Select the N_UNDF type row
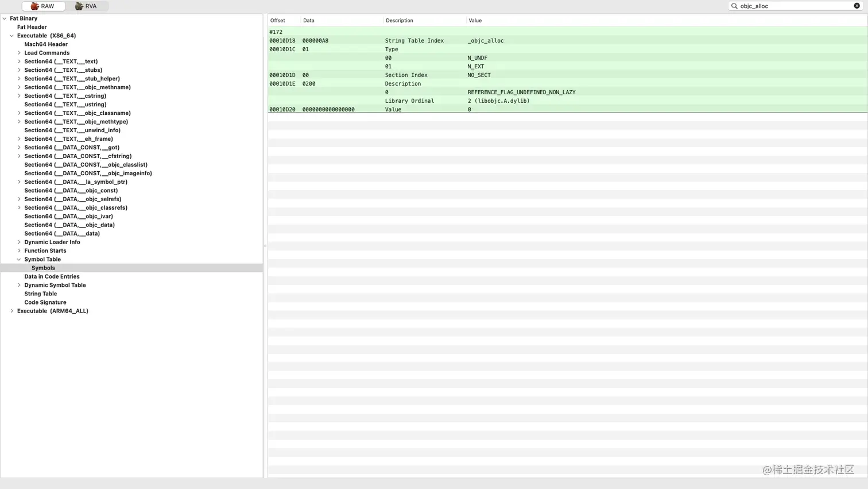 tap(567, 58)
